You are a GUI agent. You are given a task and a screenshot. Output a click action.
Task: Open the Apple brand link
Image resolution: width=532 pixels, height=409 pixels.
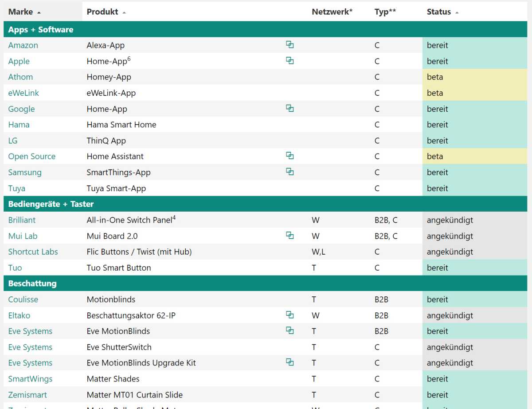(x=19, y=61)
